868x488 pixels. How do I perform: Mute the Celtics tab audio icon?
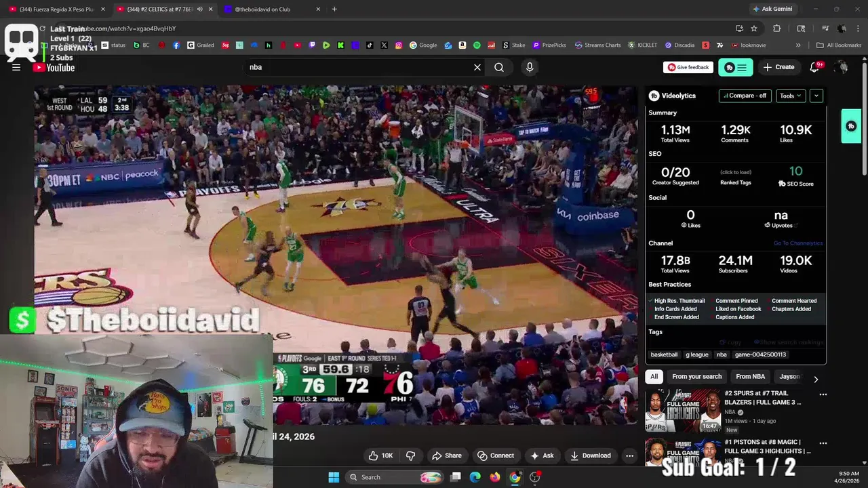tap(199, 9)
